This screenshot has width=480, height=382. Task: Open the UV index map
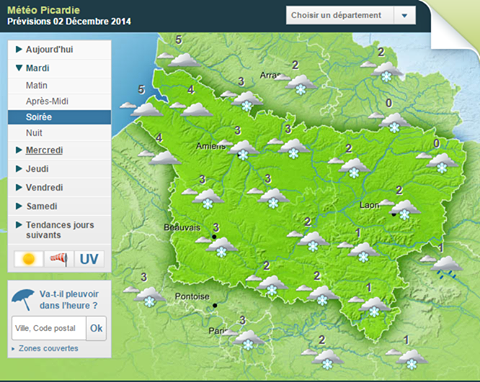pyautogui.click(x=89, y=259)
